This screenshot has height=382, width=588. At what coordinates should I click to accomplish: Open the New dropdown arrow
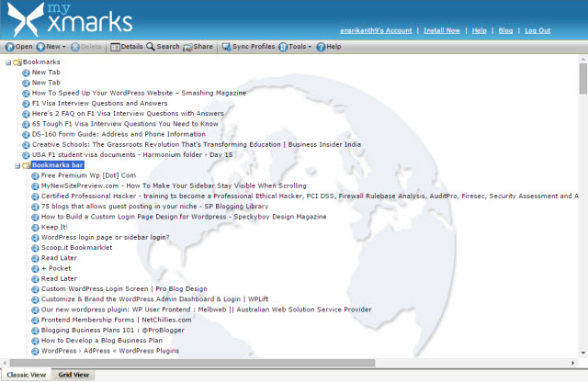(x=63, y=47)
